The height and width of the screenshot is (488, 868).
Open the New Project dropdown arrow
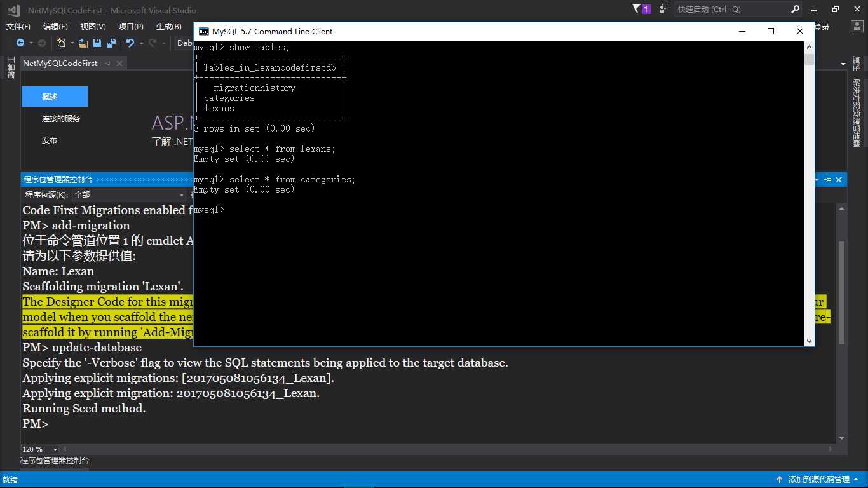pos(72,43)
